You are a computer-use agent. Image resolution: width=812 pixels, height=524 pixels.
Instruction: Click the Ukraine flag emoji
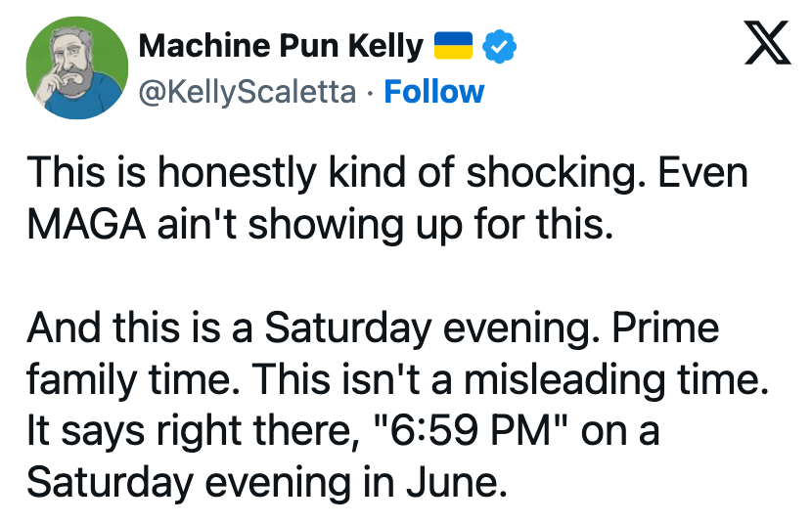tap(453, 46)
